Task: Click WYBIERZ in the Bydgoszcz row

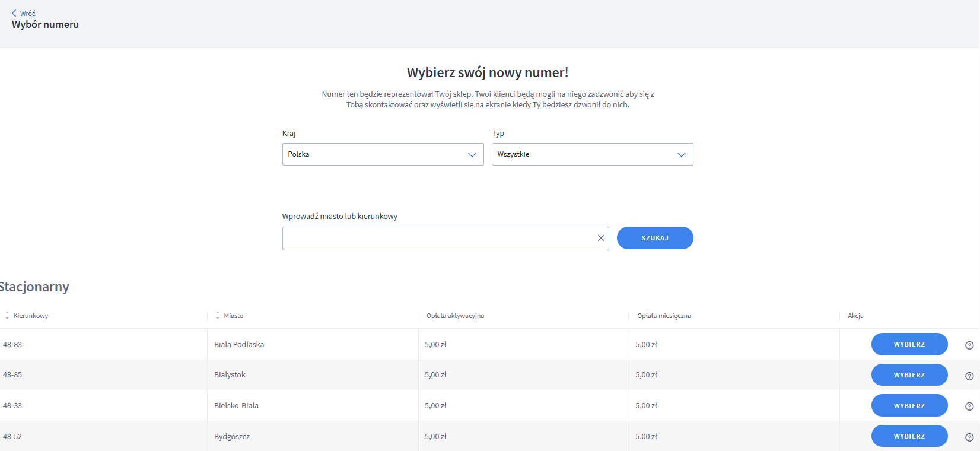Action: pyautogui.click(x=909, y=436)
